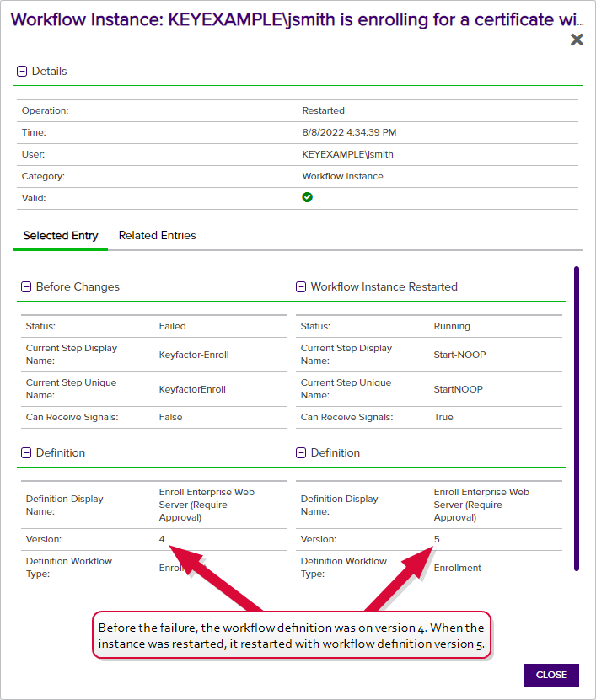
Task: Click the CLOSE button
Action: click(x=551, y=675)
